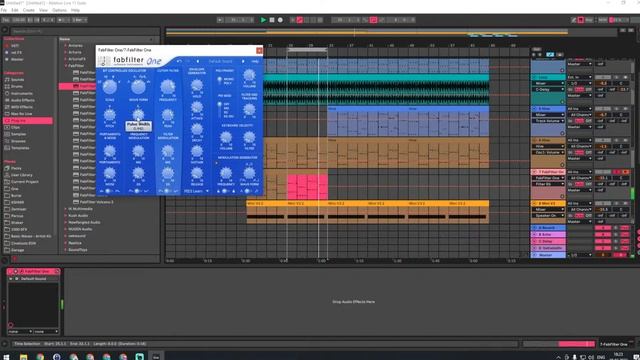The height and width of the screenshot is (360, 640).
Task: Start playback with the Play button
Action: tap(263, 20)
